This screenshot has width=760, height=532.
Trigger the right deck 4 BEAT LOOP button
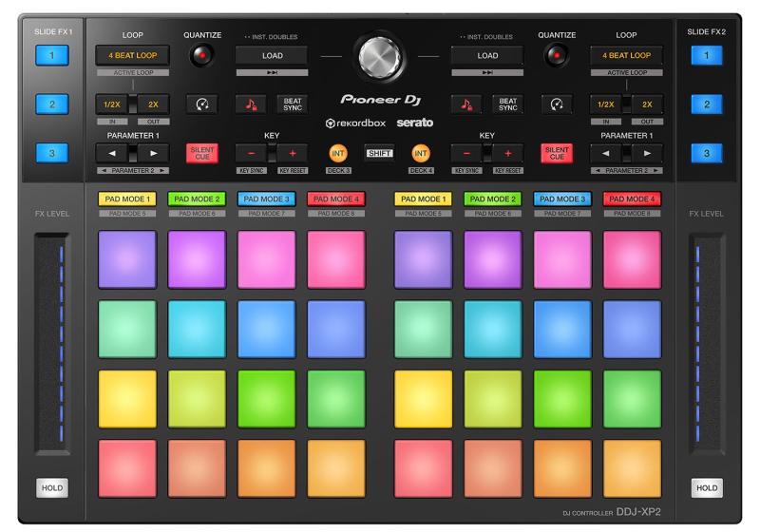tap(626, 55)
